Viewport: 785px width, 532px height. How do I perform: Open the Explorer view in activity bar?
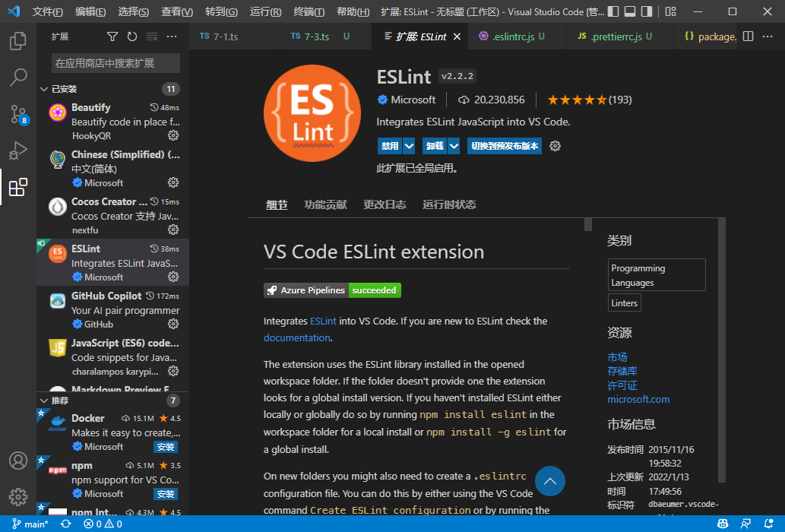pos(18,40)
